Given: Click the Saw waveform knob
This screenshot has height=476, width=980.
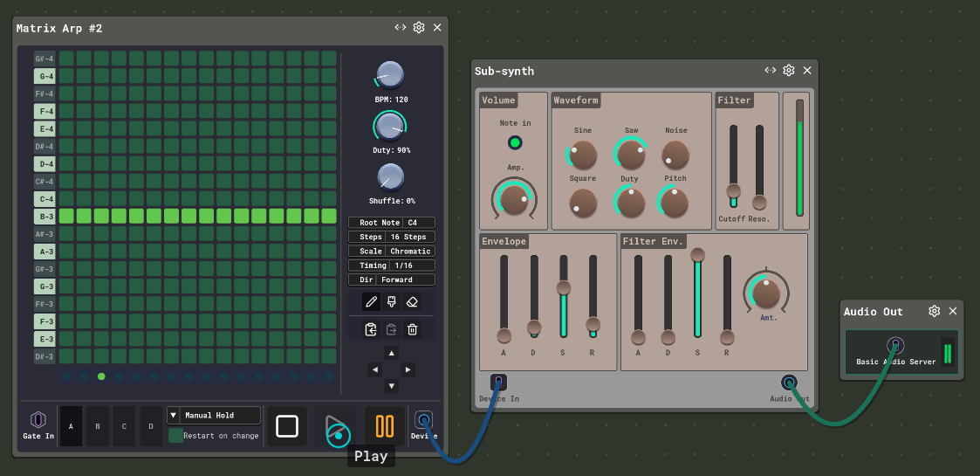Looking at the screenshot, I should (x=631, y=155).
